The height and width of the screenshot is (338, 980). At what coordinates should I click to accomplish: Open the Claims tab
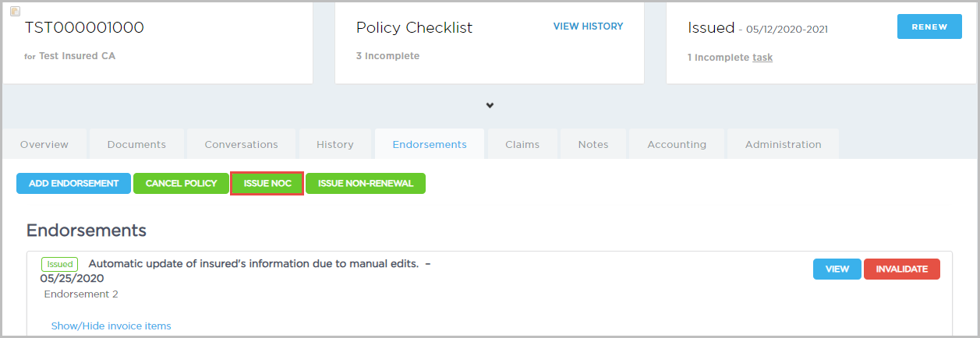point(522,144)
